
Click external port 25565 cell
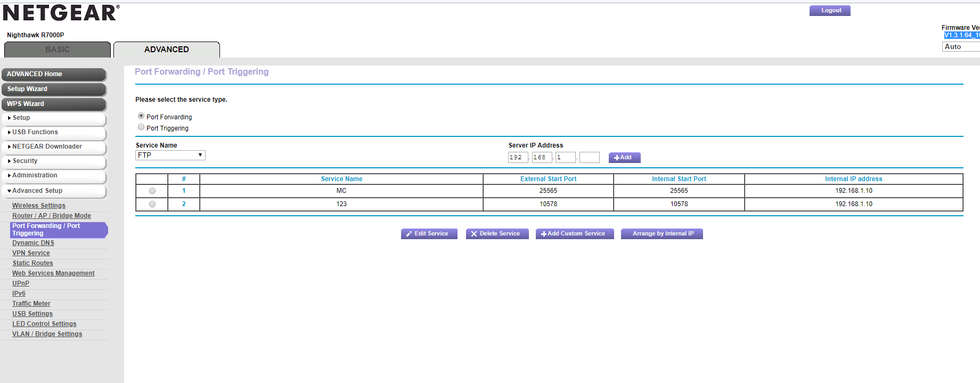tap(548, 191)
